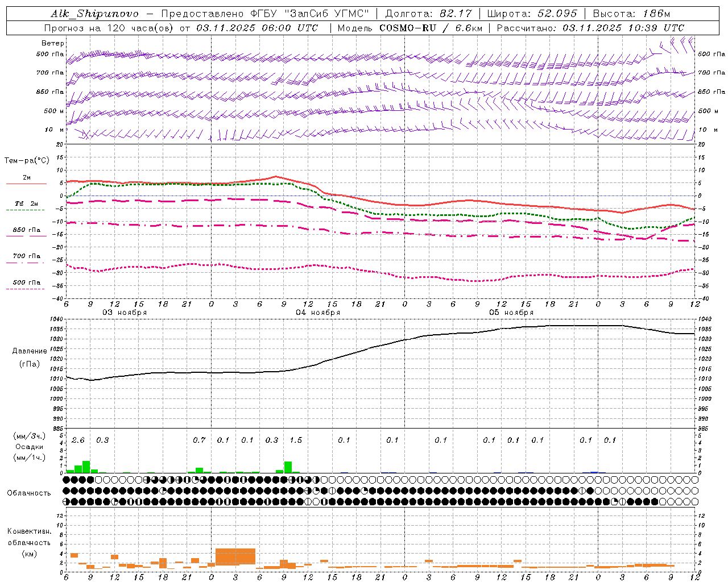The image size is (728, 582).
Task: Click the Тем-ра(°C) panel label
Action: click(27, 160)
